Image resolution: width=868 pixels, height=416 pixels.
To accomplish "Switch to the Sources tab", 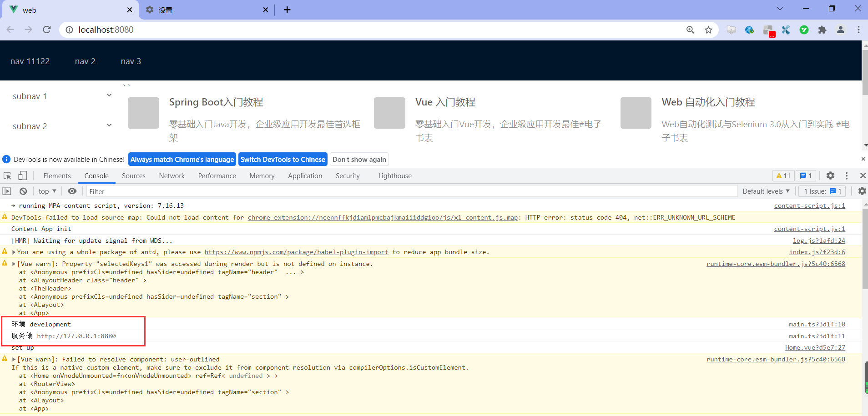I will 134,175.
